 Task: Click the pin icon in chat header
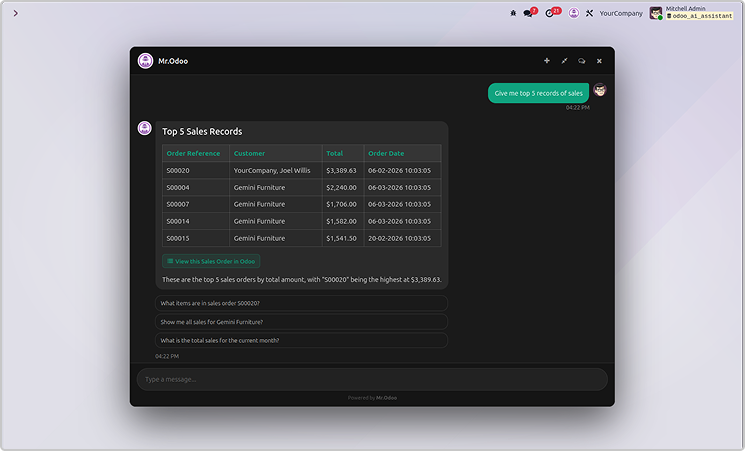click(x=564, y=61)
